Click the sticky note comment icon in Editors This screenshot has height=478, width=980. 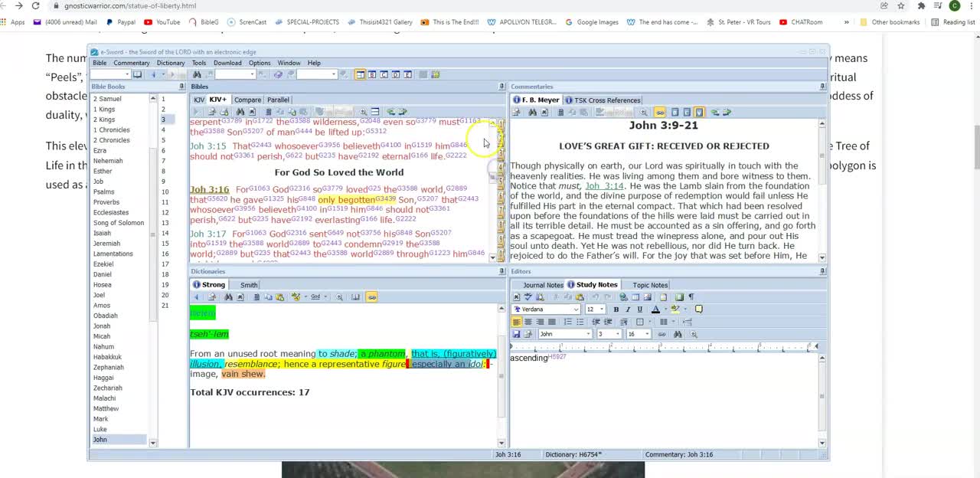699,309
